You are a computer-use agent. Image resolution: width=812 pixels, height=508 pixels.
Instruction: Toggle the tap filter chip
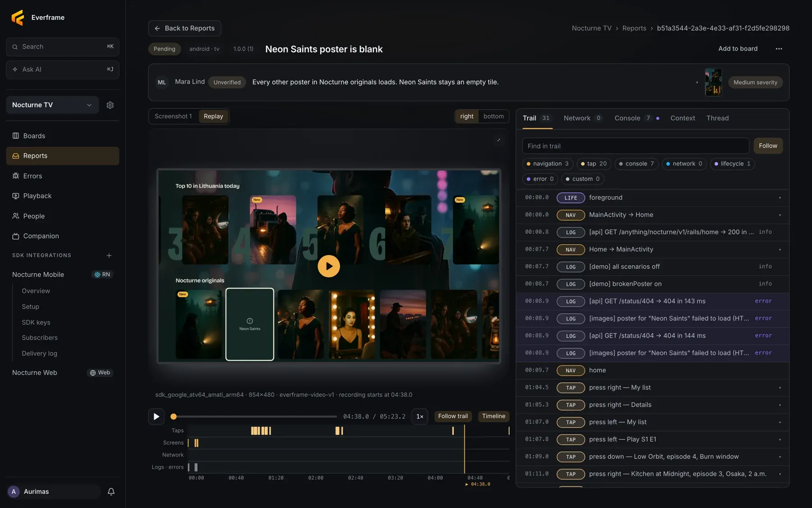pyautogui.click(x=594, y=164)
